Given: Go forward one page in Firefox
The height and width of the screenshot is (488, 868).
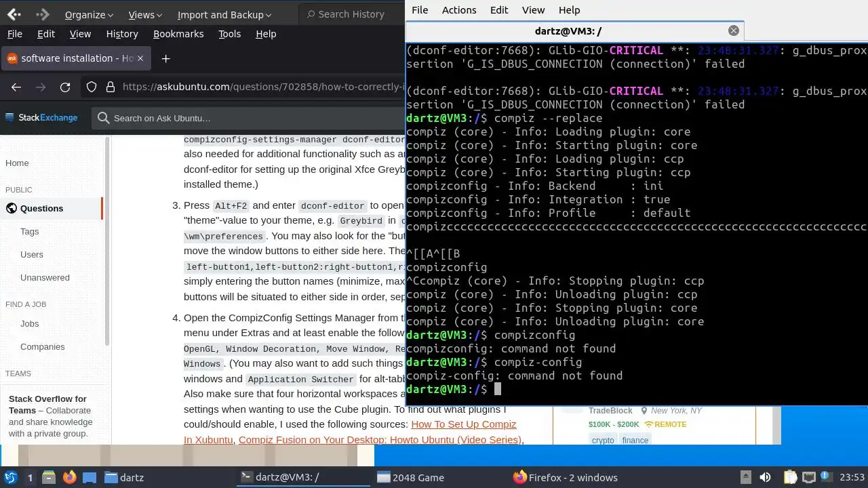Looking at the screenshot, I should point(41,87).
